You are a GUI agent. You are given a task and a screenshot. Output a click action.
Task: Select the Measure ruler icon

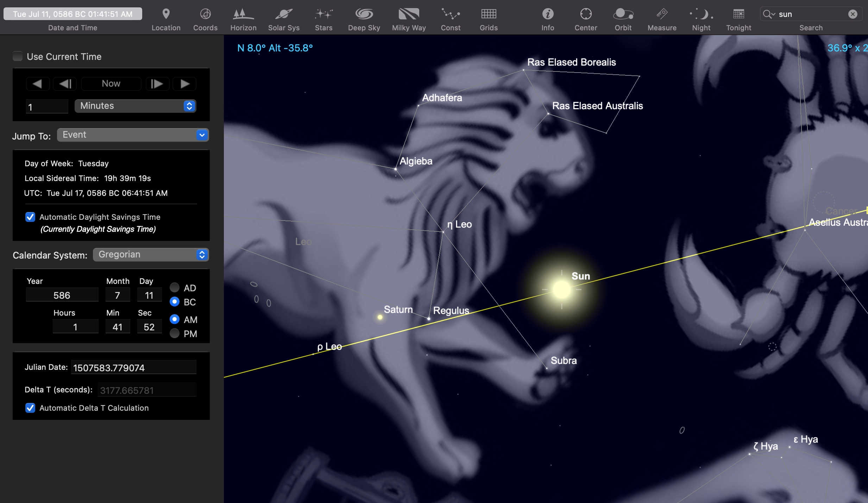click(x=662, y=14)
